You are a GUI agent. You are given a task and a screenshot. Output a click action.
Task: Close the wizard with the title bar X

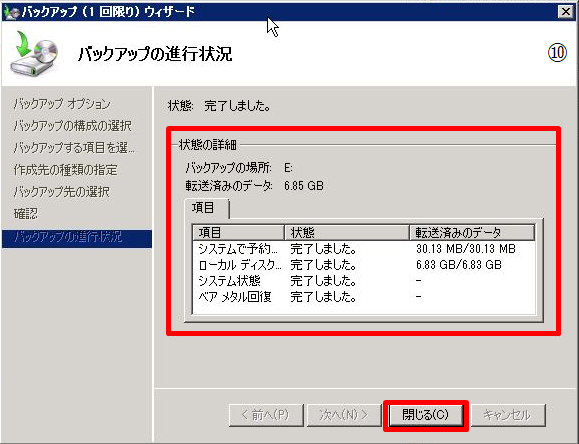click(566, 12)
